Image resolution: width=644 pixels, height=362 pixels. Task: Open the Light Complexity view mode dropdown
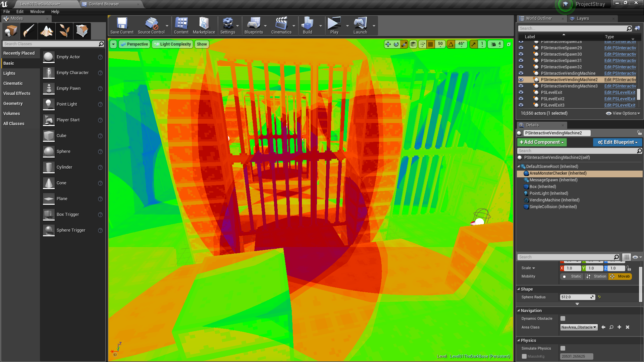pos(172,44)
